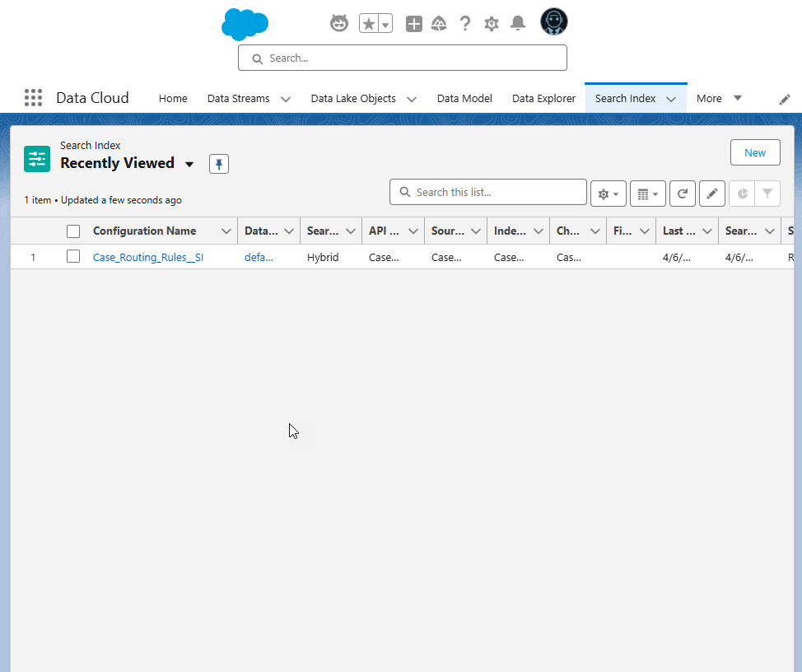Open favorites list dropdown arrow

[x=385, y=24]
